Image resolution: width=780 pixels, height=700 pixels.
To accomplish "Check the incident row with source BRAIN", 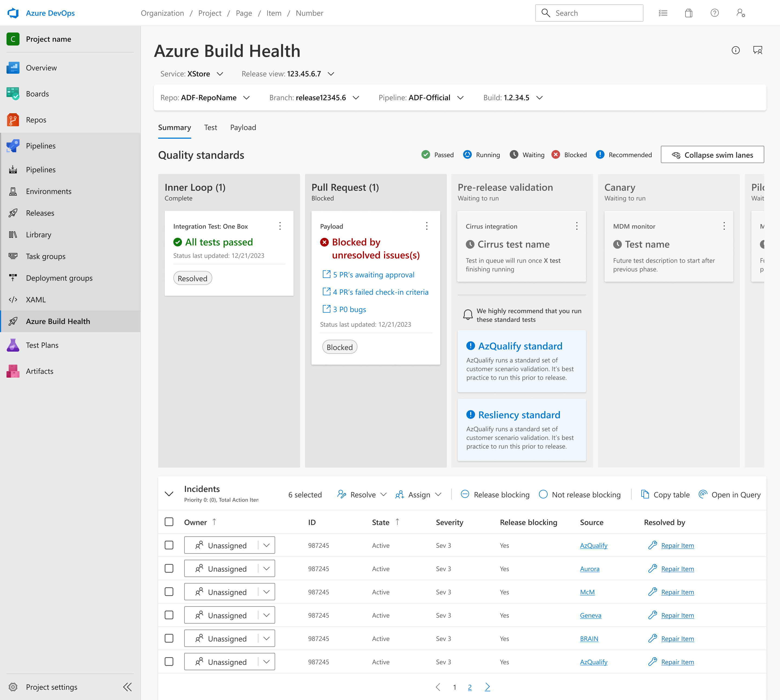I will click(x=169, y=638).
